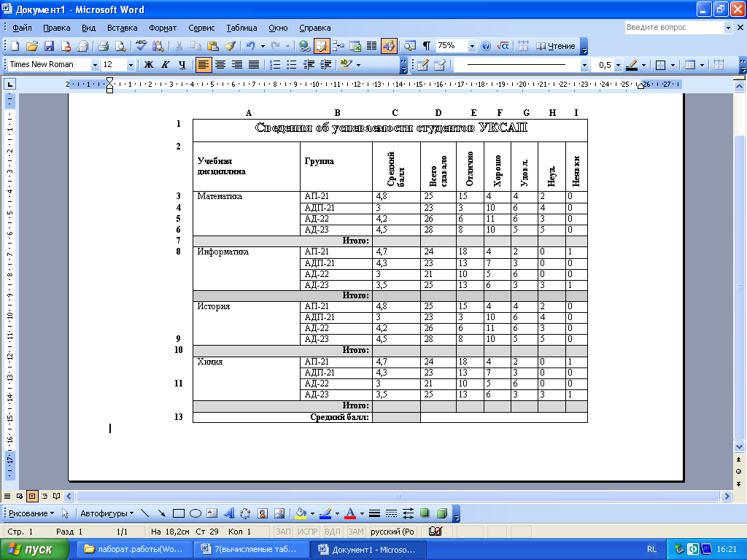
Task: Align text right
Action: 237,65
